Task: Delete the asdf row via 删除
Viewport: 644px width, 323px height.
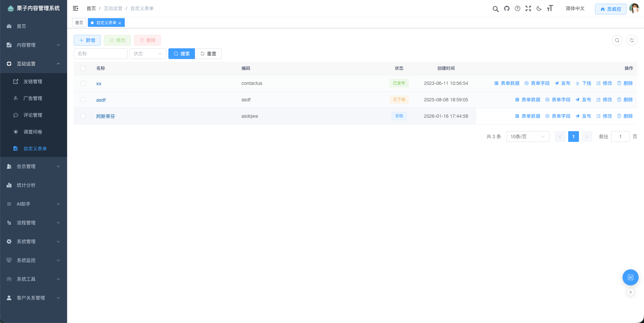Action: pos(625,100)
